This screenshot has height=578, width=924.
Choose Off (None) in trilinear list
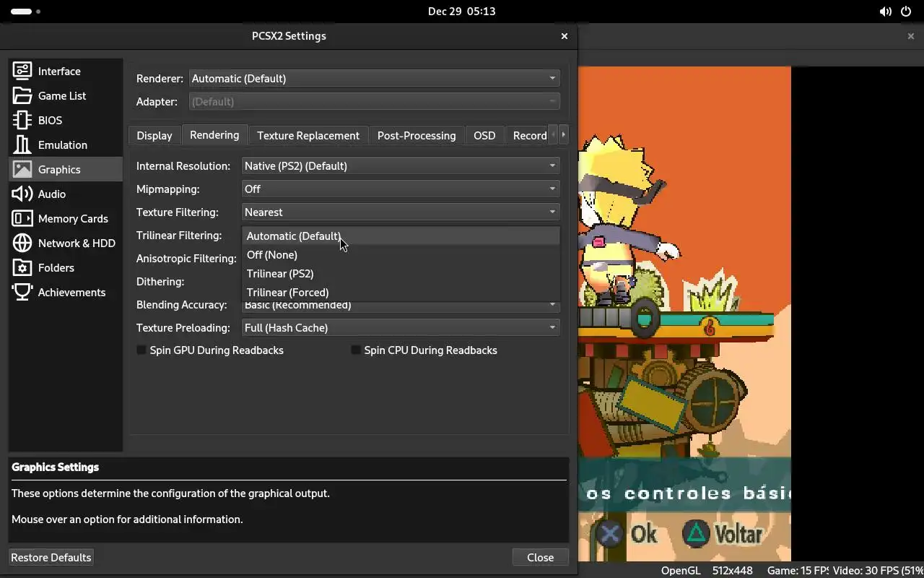coord(401,254)
